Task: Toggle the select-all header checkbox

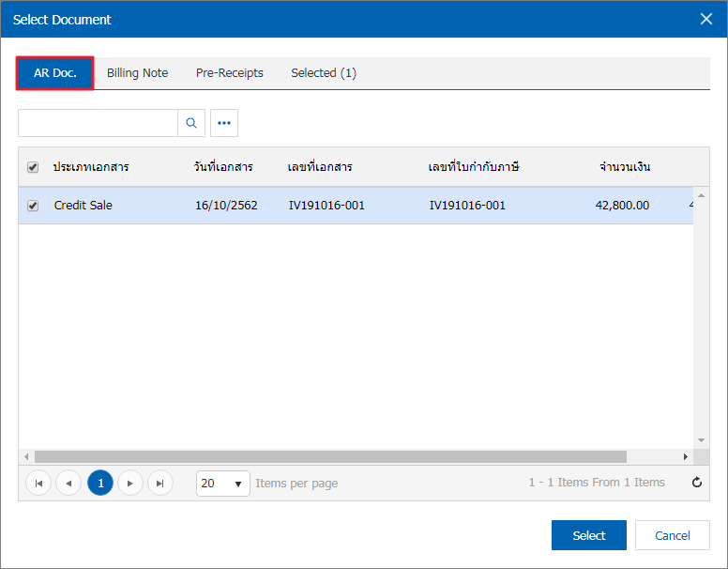Action: click(x=33, y=167)
